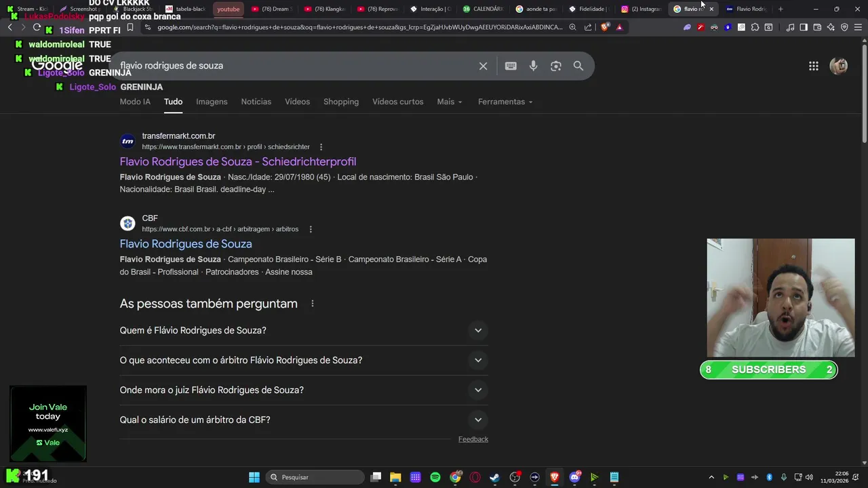
Task: Click the zoom magnifier icon in address bar
Action: 572,27
